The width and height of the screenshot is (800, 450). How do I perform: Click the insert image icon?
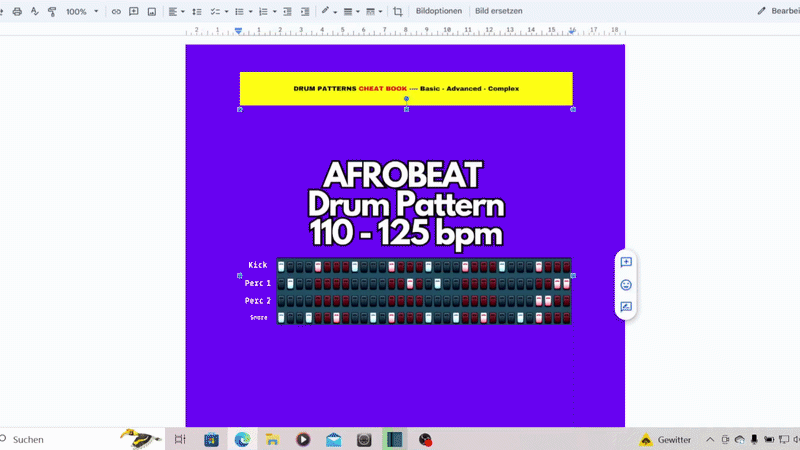click(x=152, y=11)
